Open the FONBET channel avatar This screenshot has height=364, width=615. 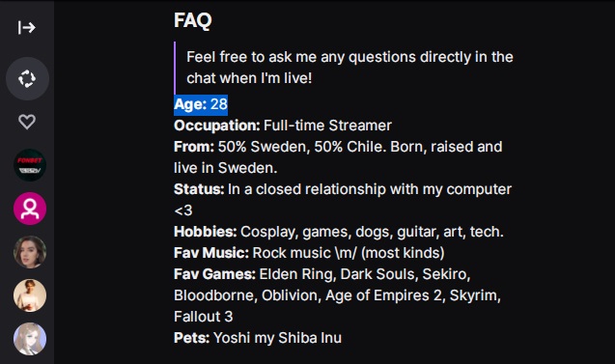pos(30,165)
